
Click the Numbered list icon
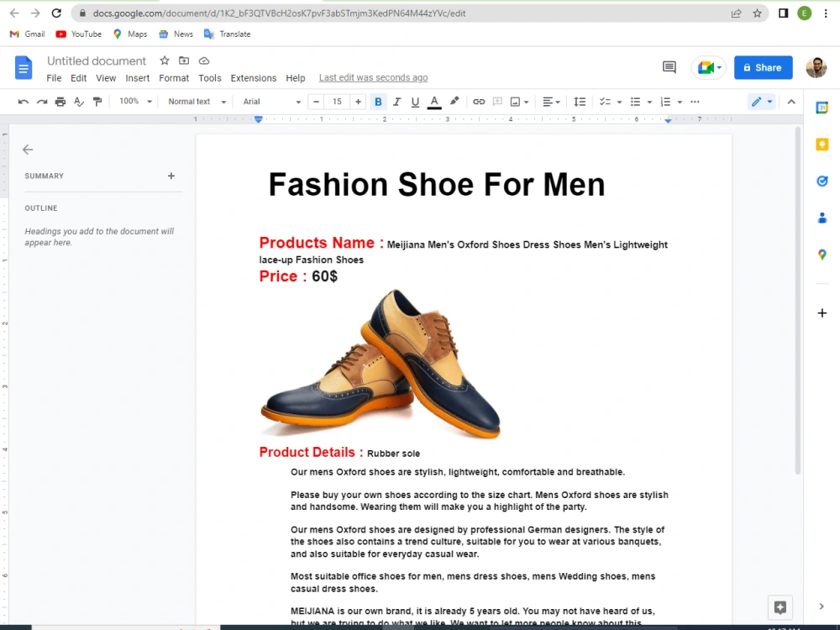click(665, 102)
